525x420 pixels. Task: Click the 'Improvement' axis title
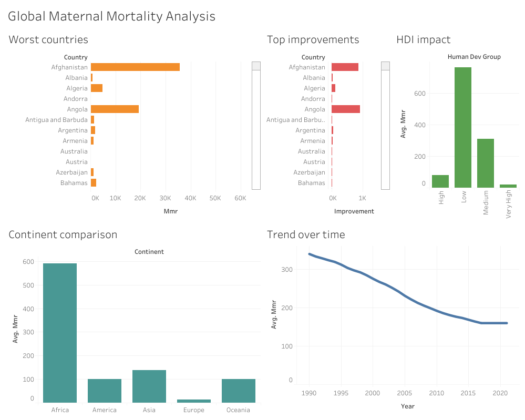tap(354, 211)
